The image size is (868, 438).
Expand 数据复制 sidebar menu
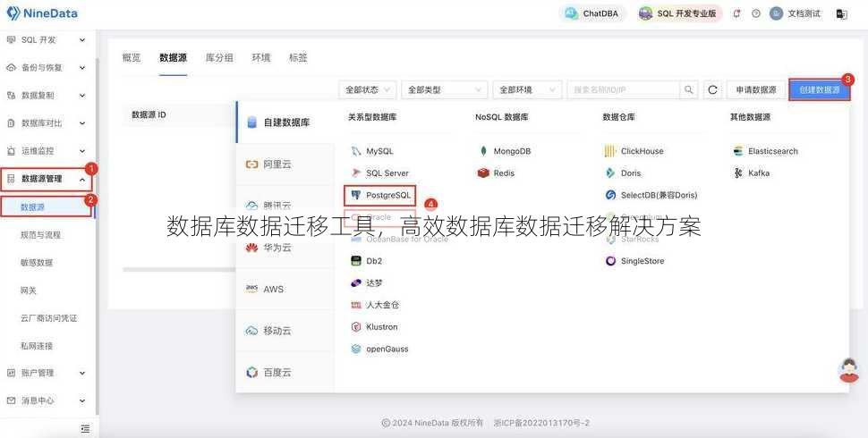47,95
